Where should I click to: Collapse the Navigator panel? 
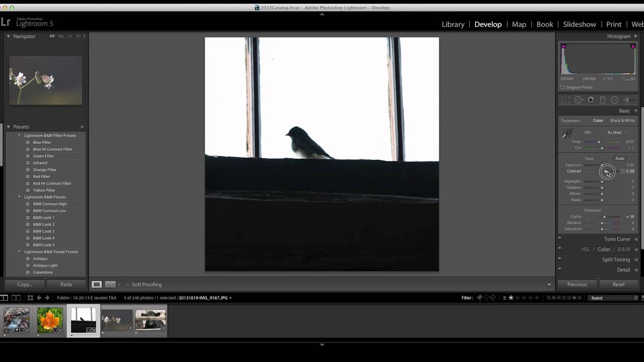[8, 36]
